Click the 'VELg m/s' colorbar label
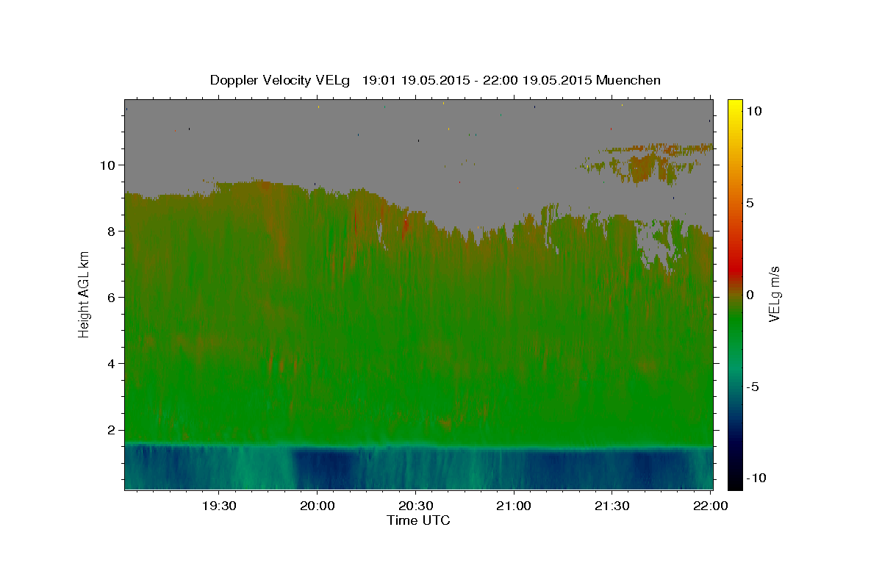The image size is (882, 588). point(774,293)
